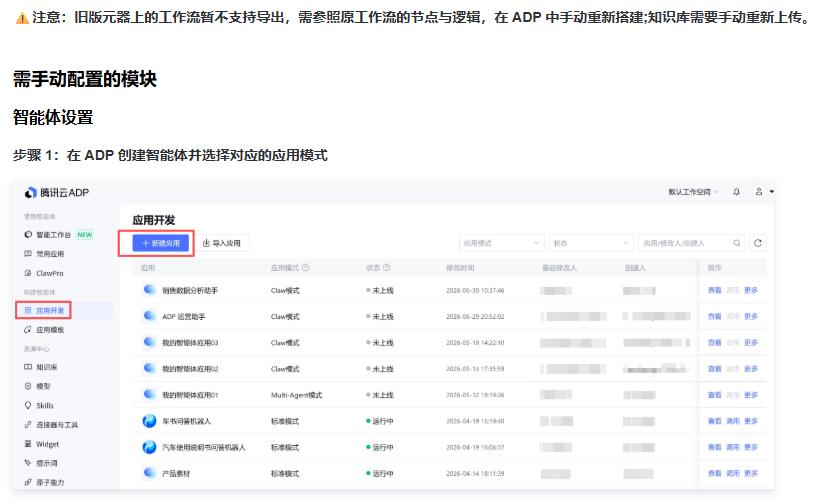Open 更多 menu for 我的智能体应用01 row
This screenshot has height=503, width=828.
coord(751,395)
